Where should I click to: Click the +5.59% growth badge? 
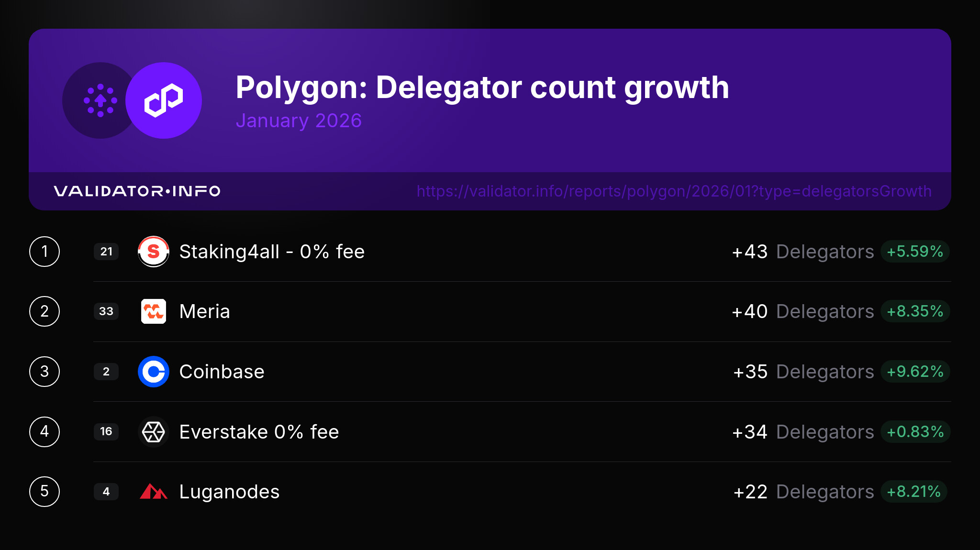[x=914, y=252]
